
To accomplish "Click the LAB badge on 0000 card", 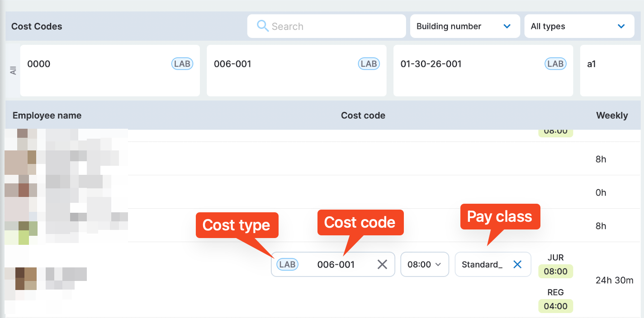I will [182, 64].
